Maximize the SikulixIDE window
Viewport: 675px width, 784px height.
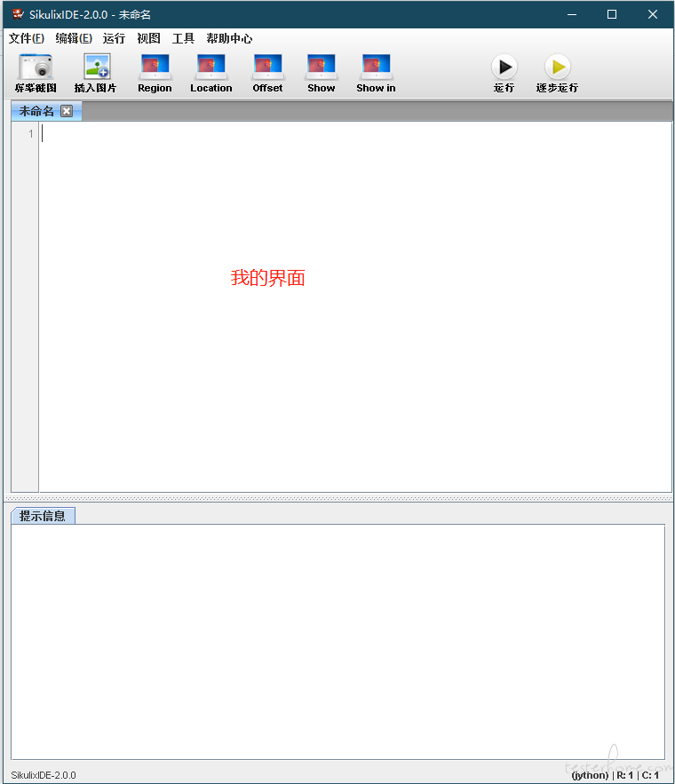tap(612, 14)
